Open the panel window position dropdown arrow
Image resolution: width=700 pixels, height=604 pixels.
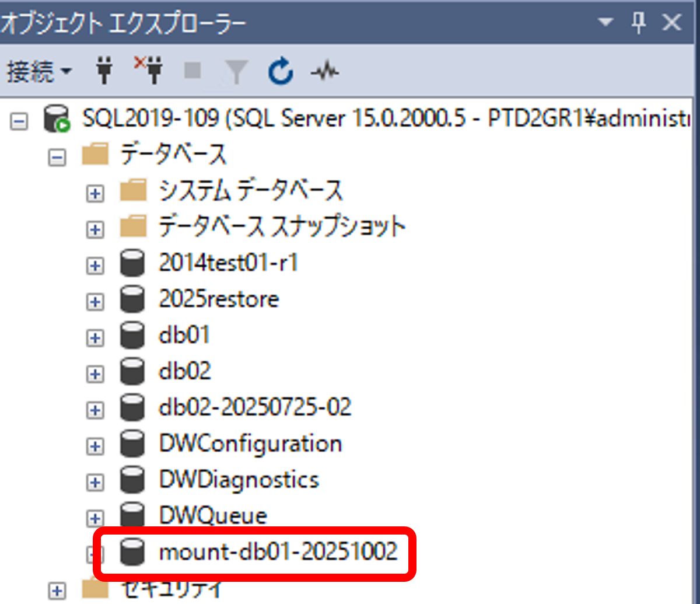[606, 23]
